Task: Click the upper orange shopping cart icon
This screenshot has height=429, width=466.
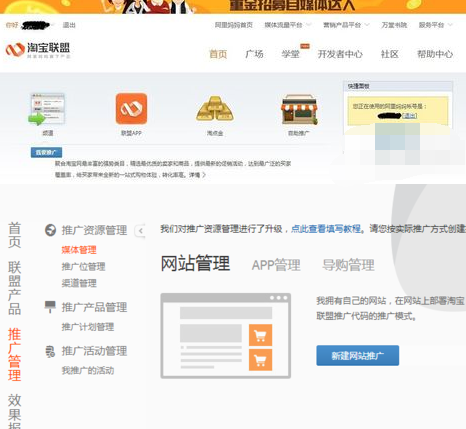Action: [260, 335]
